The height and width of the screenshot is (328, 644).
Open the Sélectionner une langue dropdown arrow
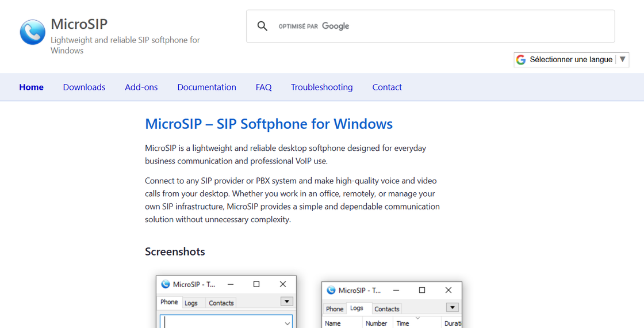pos(622,59)
